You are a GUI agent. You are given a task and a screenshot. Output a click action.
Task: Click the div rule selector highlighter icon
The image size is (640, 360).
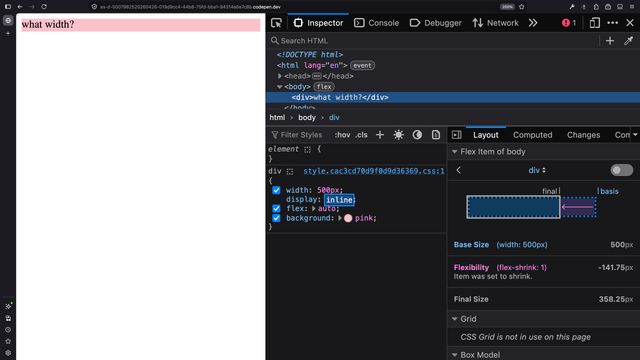290,171
